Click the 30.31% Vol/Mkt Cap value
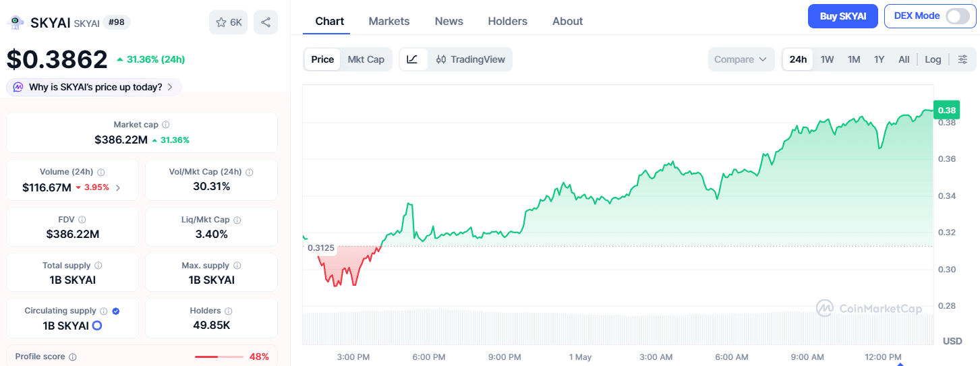Viewport: 980px width, 366px height. 211,186
